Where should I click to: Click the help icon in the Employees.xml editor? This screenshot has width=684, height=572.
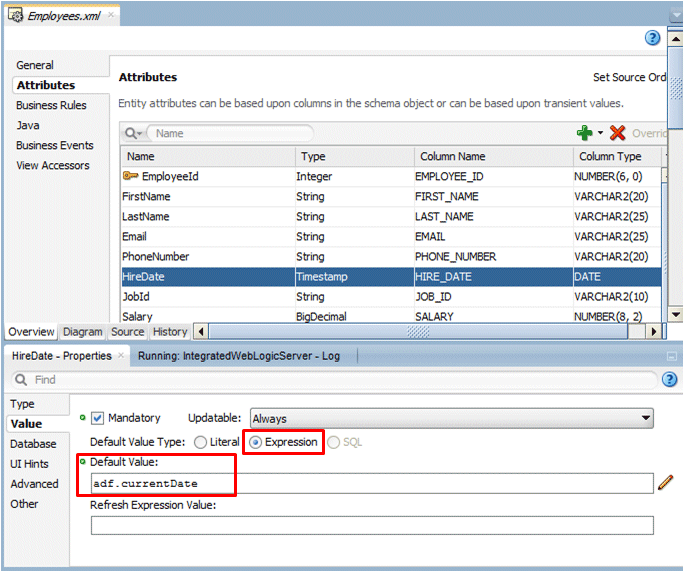[652, 38]
